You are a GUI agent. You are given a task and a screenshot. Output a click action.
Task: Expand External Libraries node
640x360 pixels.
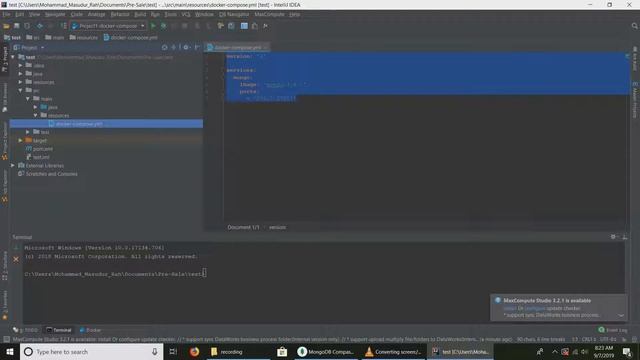coord(13,165)
